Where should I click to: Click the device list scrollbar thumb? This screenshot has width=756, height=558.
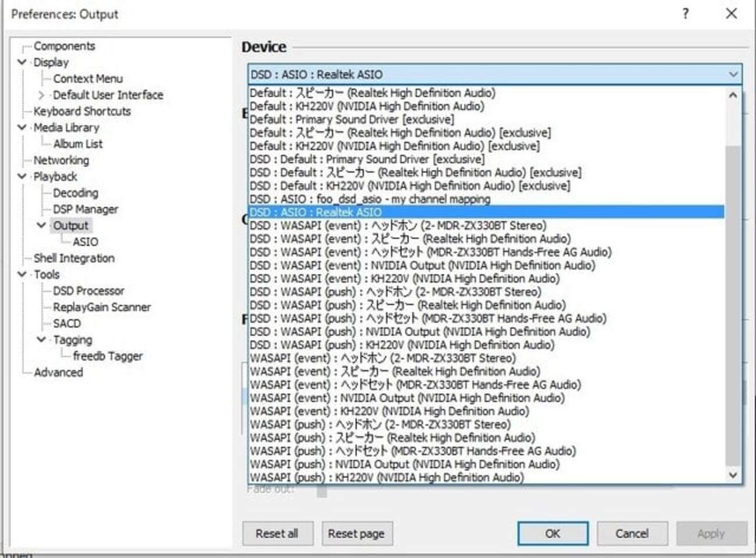tap(733, 305)
